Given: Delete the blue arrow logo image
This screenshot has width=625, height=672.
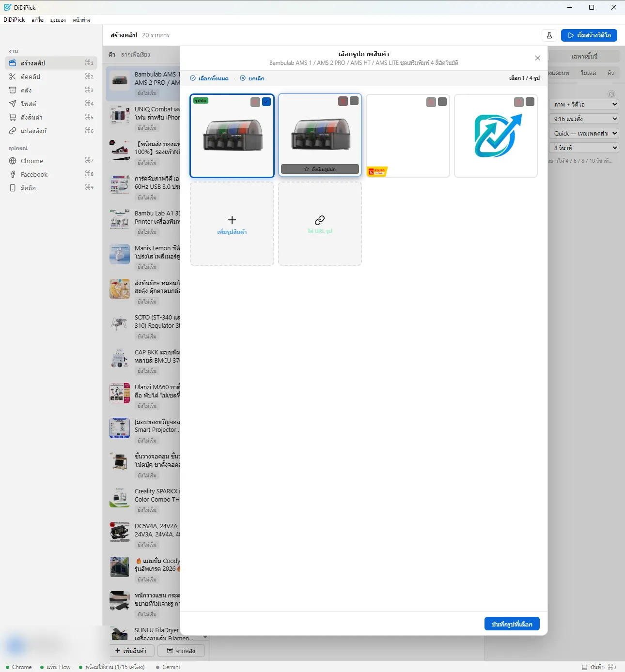Looking at the screenshot, I should [x=519, y=102].
